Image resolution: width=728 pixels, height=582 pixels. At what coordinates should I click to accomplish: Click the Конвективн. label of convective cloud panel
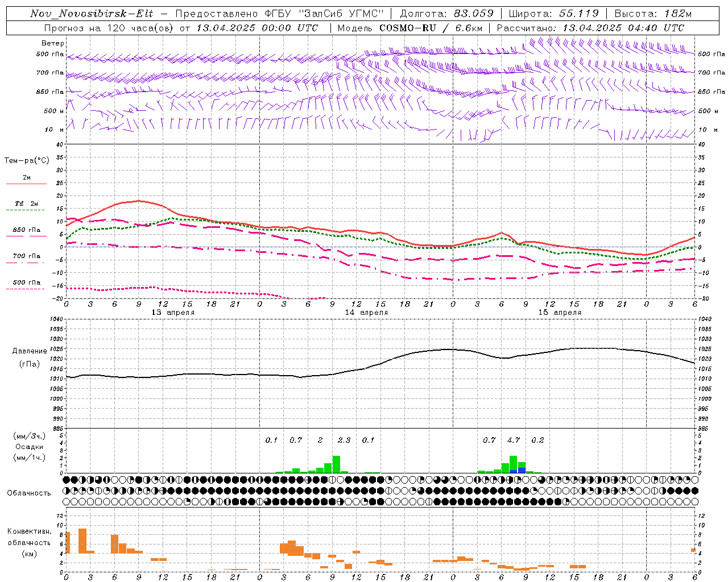[29, 531]
